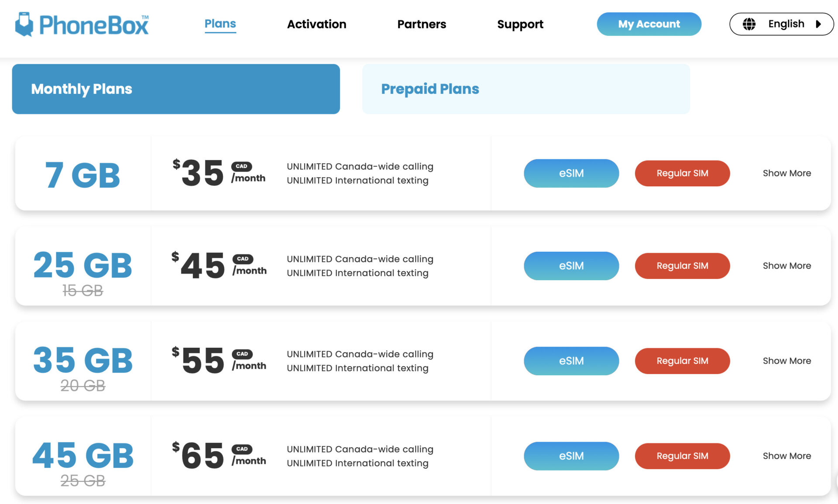This screenshot has width=838, height=504.
Task: Click the PhoneBox logo
Action: click(x=82, y=24)
